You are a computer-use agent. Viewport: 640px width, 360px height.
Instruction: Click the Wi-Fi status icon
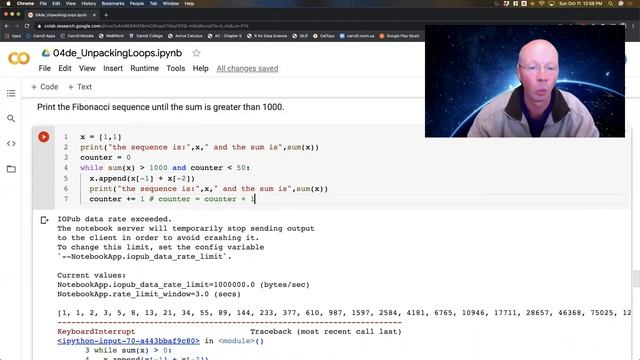point(542,3)
